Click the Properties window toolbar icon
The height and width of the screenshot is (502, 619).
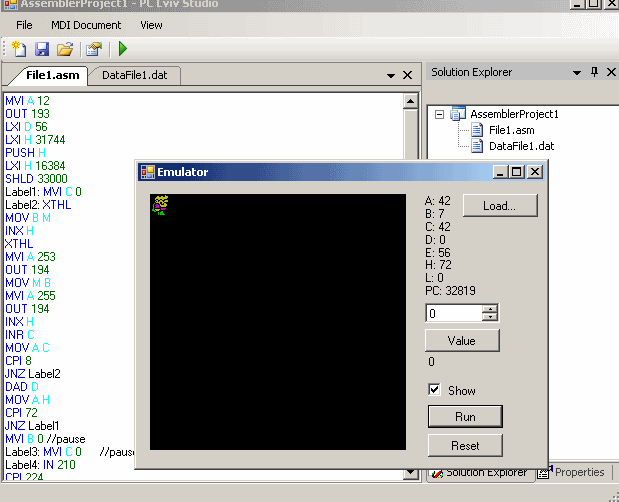pos(93,48)
